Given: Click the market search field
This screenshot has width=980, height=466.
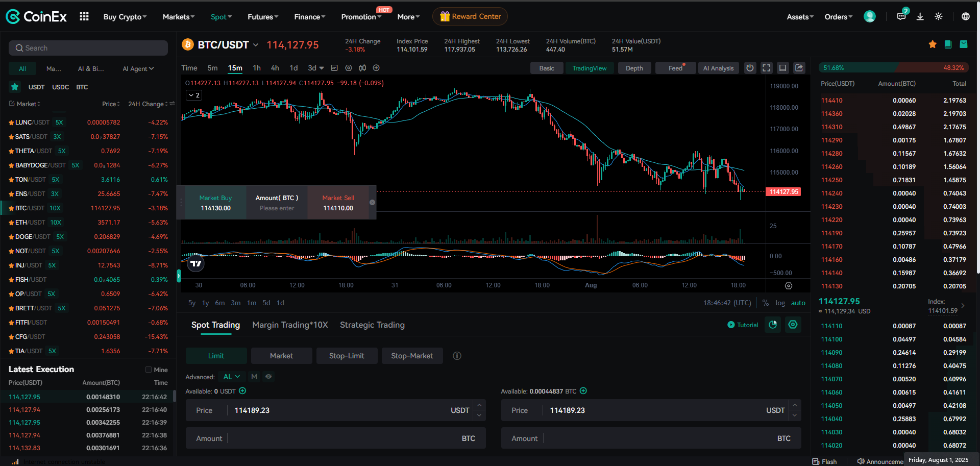Looking at the screenshot, I should click(x=88, y=48).
